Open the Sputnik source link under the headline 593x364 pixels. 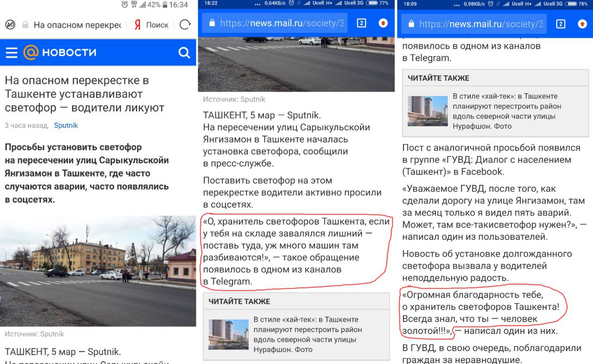pyautogui.click(x=66, y=126)
